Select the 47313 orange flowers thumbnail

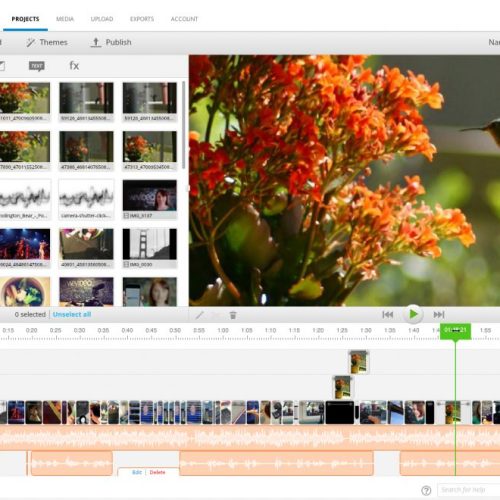[150, 150]
